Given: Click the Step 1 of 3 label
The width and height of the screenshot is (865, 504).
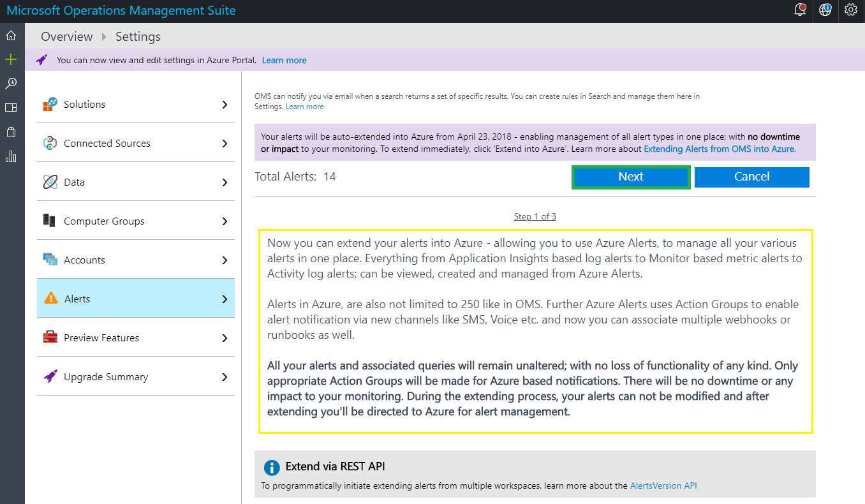Looking at the screenshot, I should (535, 216).
